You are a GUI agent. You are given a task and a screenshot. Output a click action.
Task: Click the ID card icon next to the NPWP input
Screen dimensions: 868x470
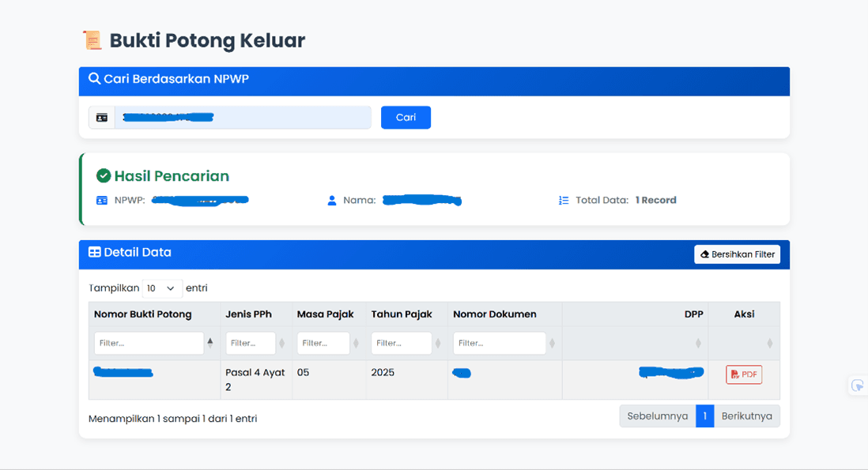point(101,117)
